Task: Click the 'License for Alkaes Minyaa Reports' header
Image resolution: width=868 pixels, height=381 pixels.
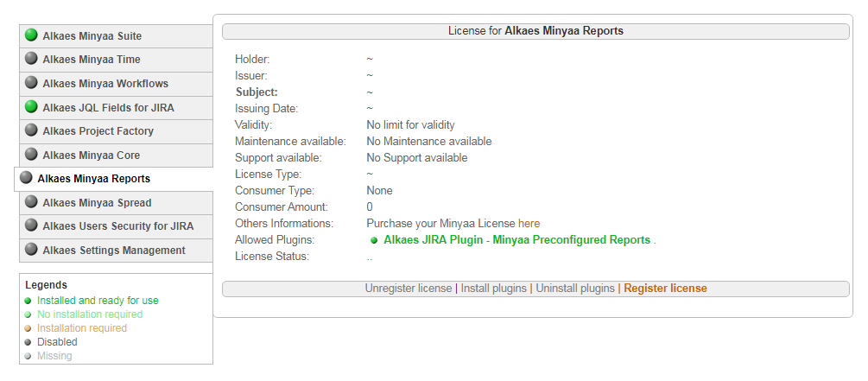Action: click(x=535, y=31)
